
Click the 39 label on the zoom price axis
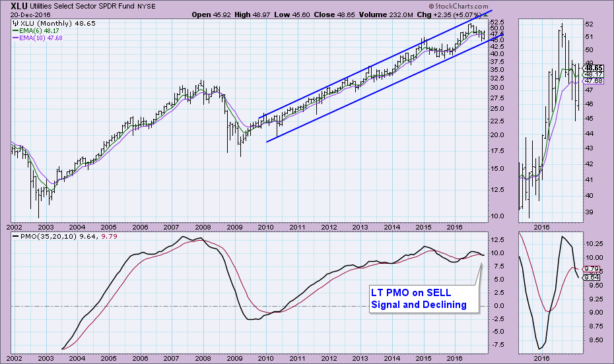coord(590,212)
